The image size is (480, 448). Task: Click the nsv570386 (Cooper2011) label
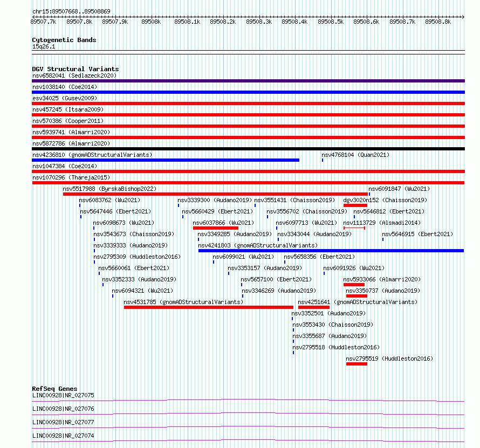pos(68,121)
